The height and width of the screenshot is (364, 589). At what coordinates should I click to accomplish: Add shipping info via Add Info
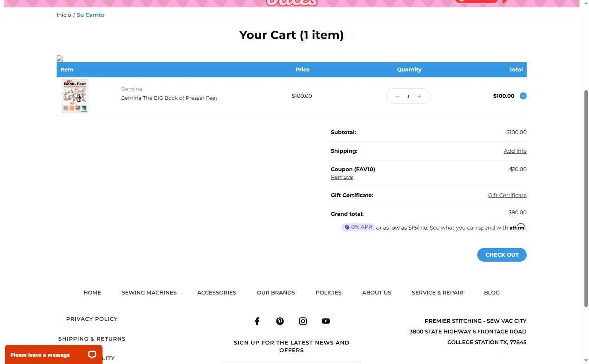pos(515,151)
